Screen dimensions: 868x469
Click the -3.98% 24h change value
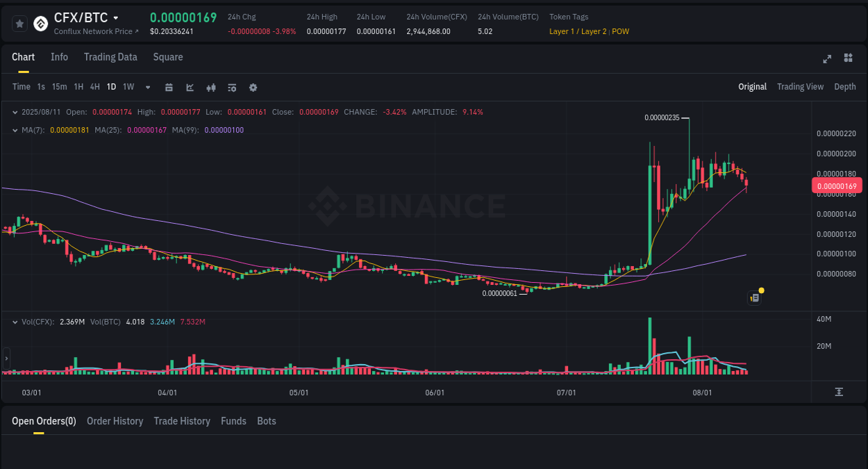click(285, 31)
